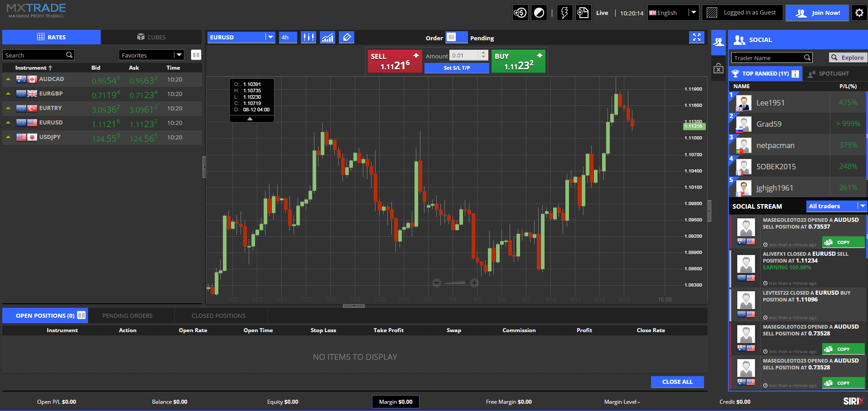Open the SPOTLIGHT tab in Social panel

834,73
